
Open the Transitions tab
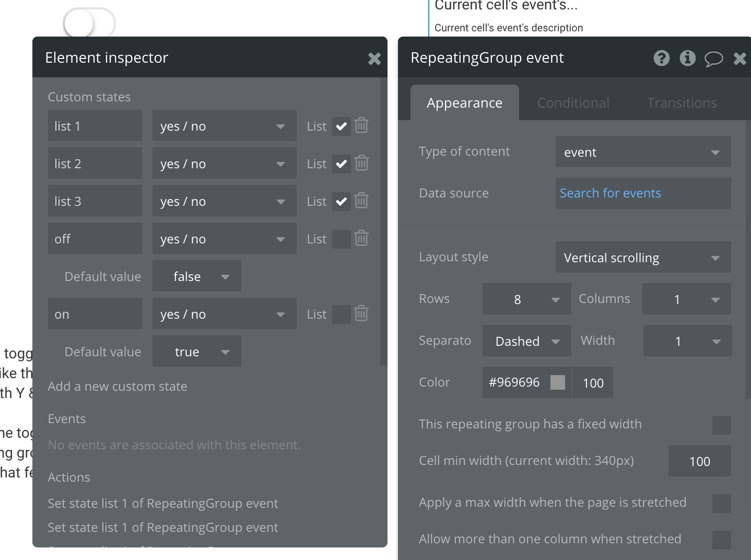click(682, 103)
